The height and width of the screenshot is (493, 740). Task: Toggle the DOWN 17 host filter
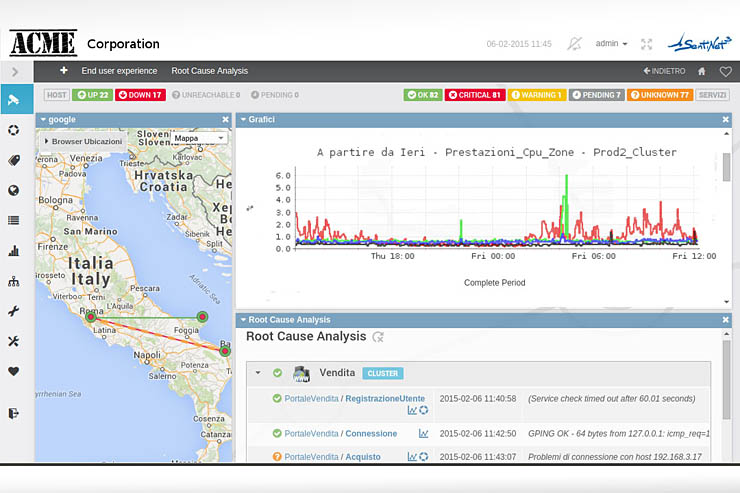141,95
